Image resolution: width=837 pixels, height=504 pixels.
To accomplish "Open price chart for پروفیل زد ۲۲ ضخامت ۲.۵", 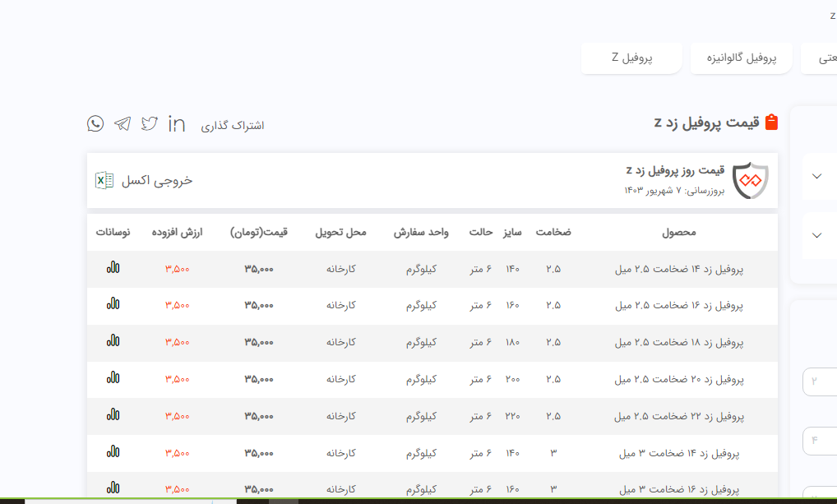I will coord(113,415).
